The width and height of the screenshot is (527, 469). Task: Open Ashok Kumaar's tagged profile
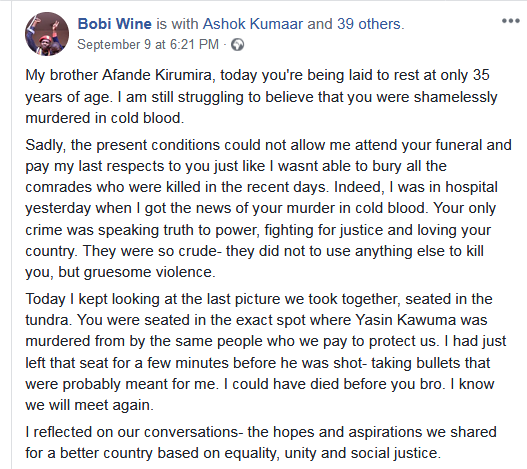pos(253,24)
